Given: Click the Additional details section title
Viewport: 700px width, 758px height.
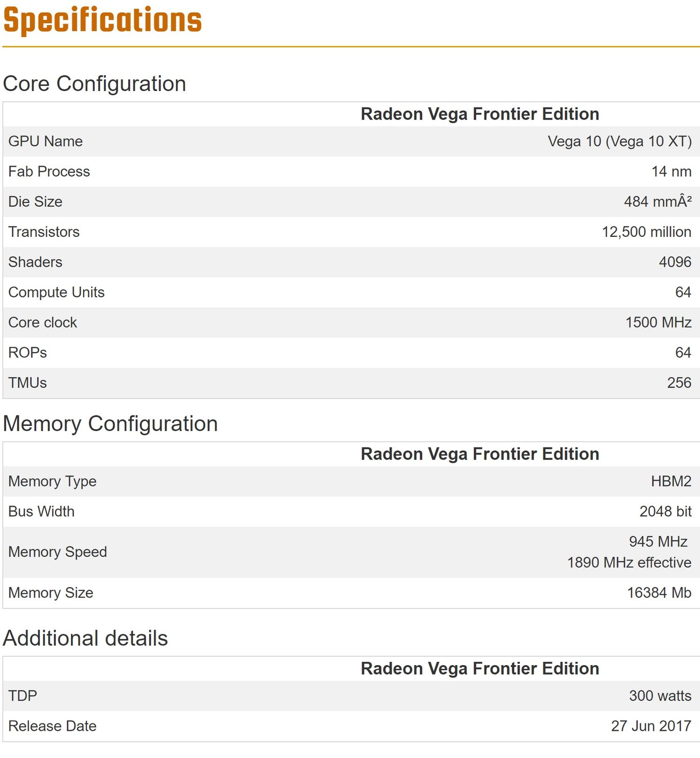Looking at the screenshot, I should (85, 638).
